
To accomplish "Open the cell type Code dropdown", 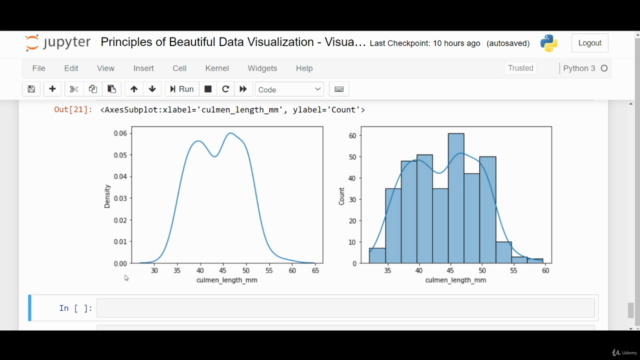I will coord(289,89).
